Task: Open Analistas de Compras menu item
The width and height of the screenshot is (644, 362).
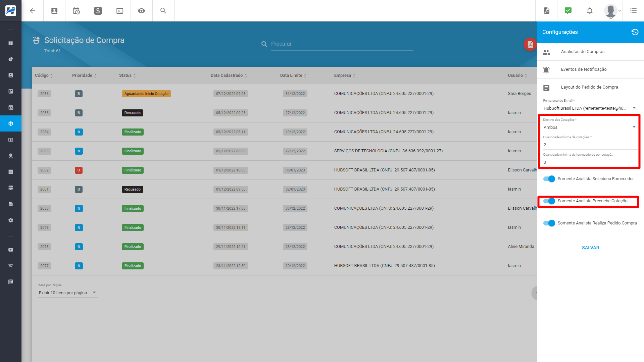Action: click(x=583, y=52)
